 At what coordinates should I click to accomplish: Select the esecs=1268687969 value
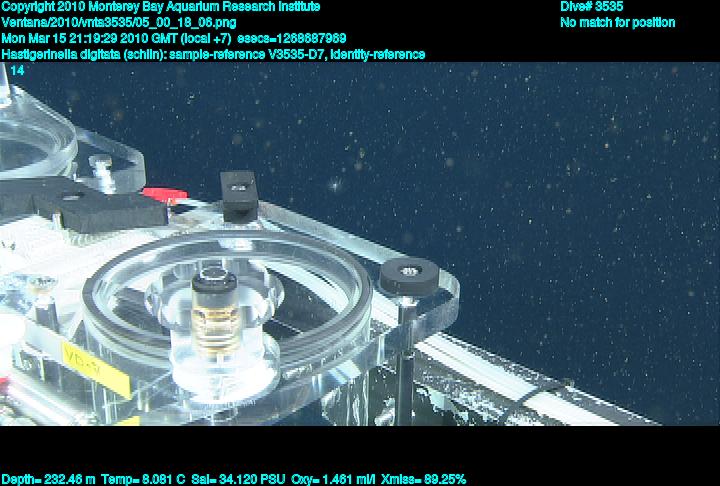pos(292,39)
